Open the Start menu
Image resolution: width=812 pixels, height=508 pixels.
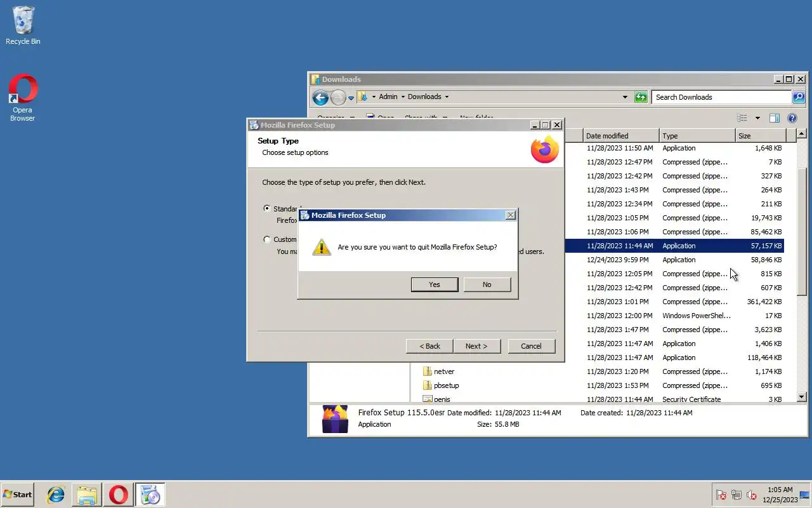tap(18, 494)
